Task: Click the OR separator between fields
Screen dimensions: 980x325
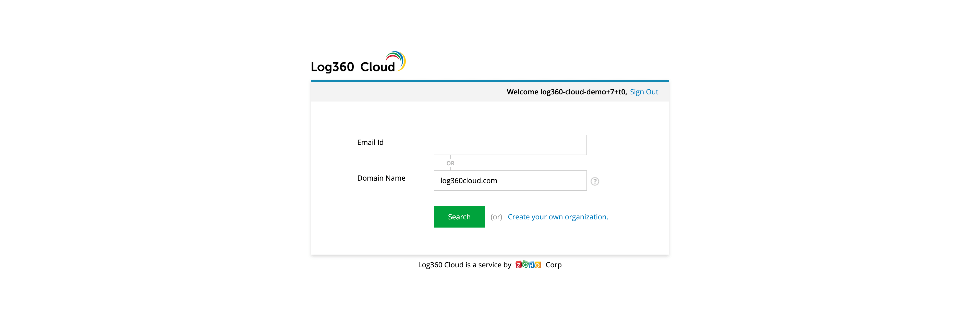Action: tap(450, 163)
